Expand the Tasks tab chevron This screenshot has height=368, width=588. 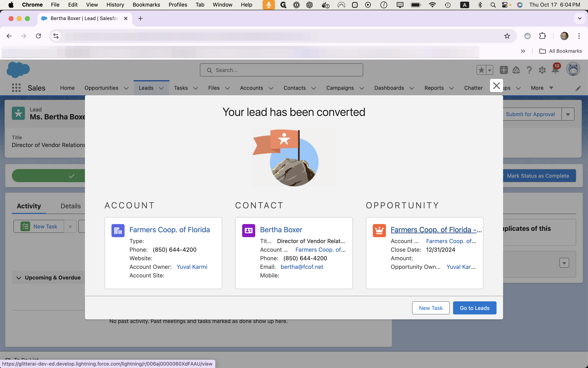click(196, 88)
